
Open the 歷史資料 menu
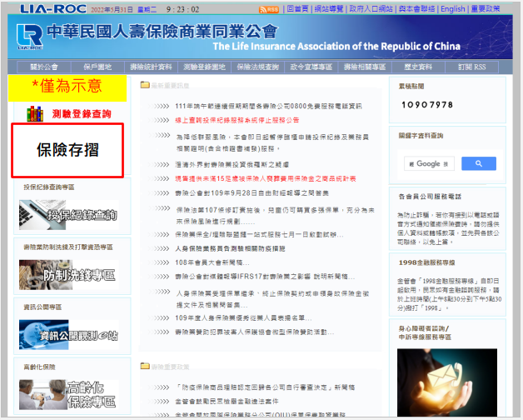pyautogui.click(x=418, y=67)
